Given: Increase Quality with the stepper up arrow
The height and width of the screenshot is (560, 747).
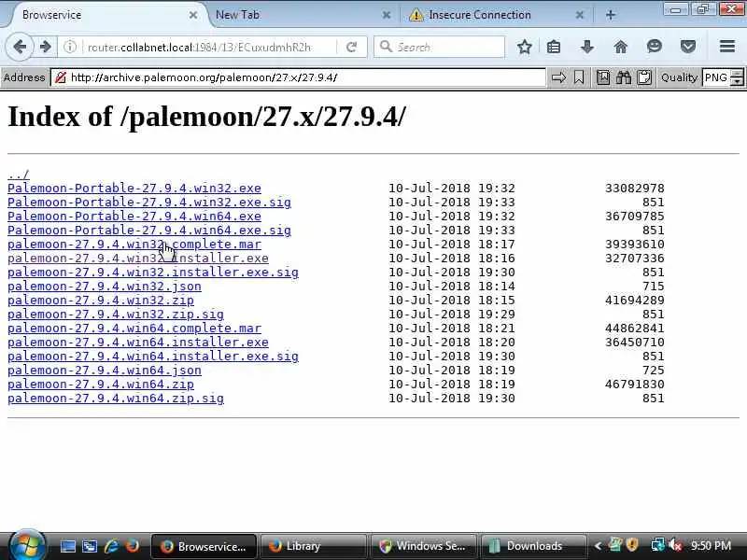Looking at the screenshot, I should point(737,74).
